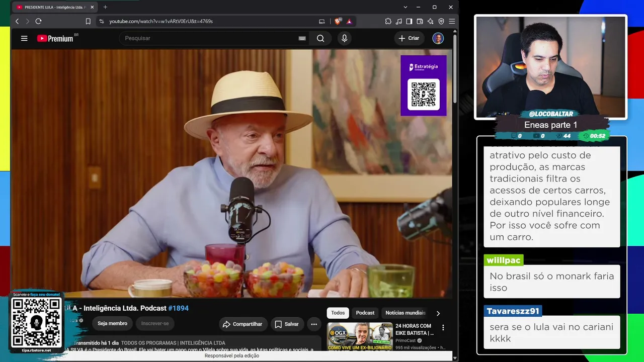
Task: Open the Brave Wallet icon
Action: (420, 21)
